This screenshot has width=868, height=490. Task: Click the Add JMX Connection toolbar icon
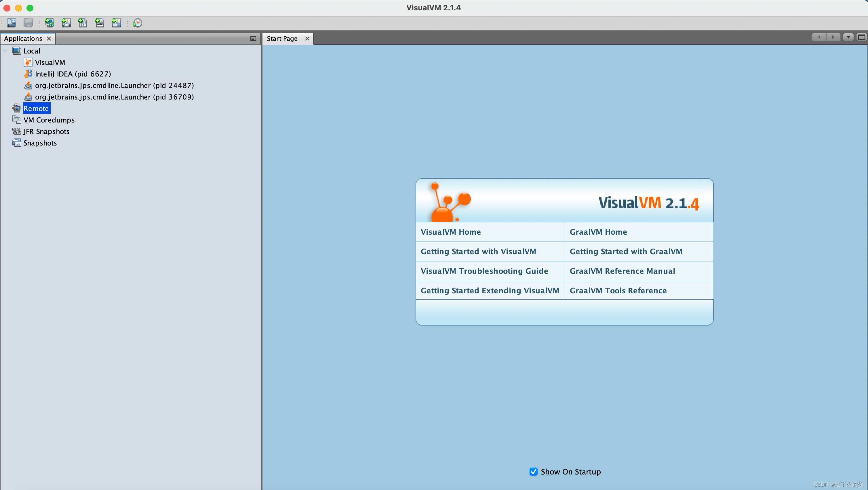[x=66, y=23]
